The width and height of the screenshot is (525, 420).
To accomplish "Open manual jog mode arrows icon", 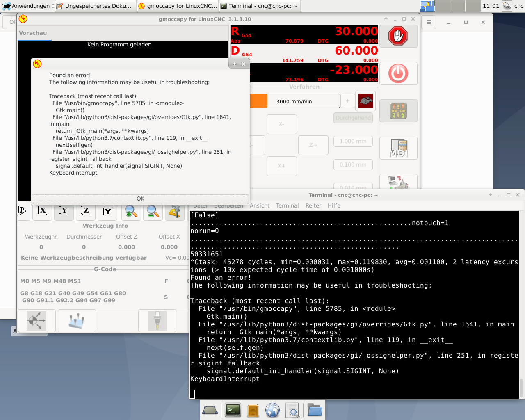I will click(x=398, y=111).
